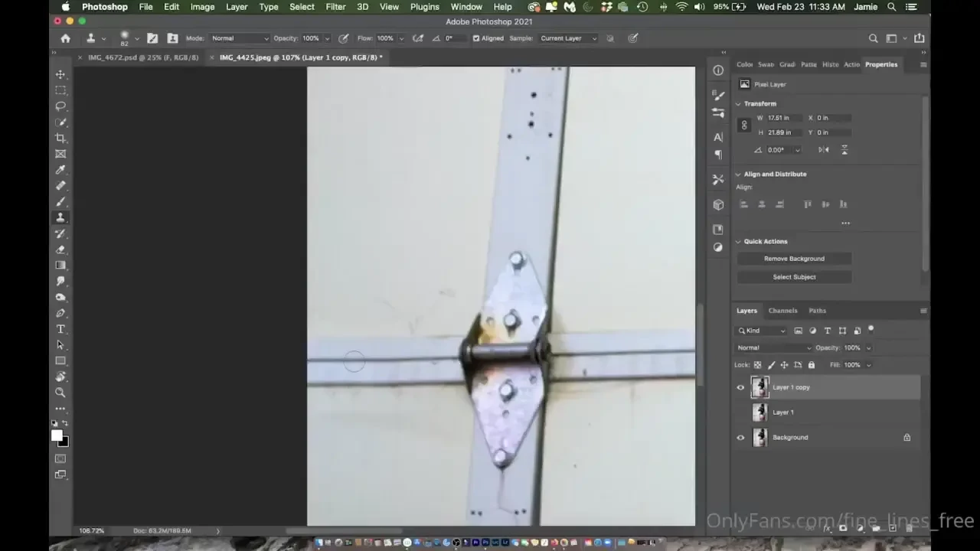Enable the Aligned checkbox in options bar
The width and height of the screenshot is (980, 551).
[476, 37]
